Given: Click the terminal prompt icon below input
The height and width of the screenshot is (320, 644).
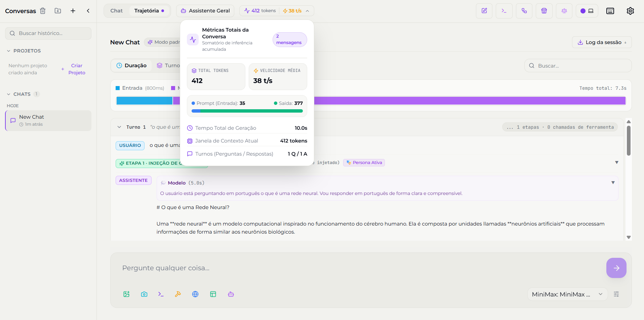Looking at the screenshot, I should 161,294.
